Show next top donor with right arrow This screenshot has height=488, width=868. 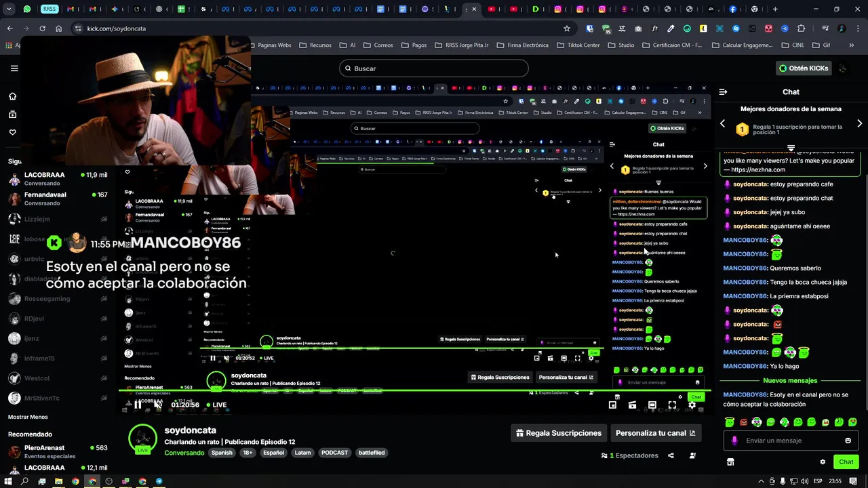pos(859,123)
